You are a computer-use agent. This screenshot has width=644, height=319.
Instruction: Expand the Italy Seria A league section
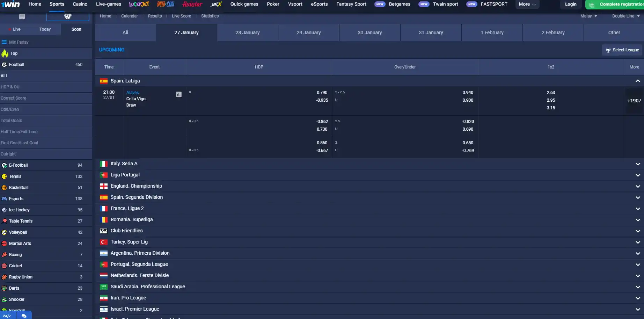(x=638, y=164)
